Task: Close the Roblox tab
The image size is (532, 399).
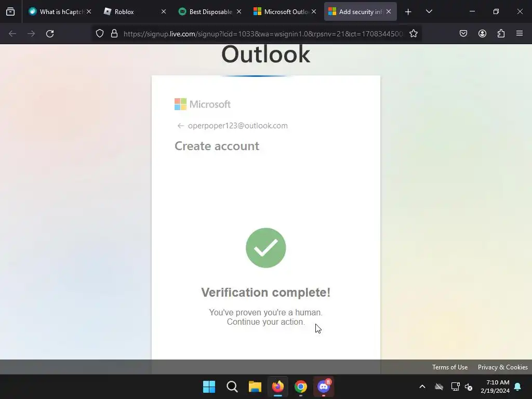Action: (164, 11)
